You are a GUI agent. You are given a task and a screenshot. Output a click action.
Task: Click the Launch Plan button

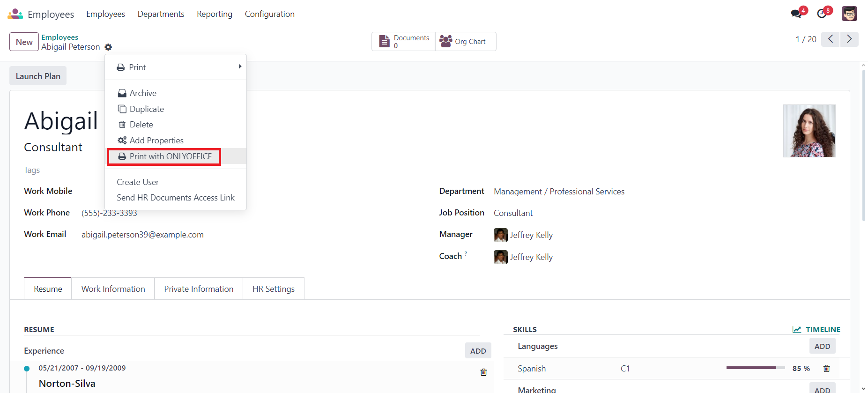(38, 76)
